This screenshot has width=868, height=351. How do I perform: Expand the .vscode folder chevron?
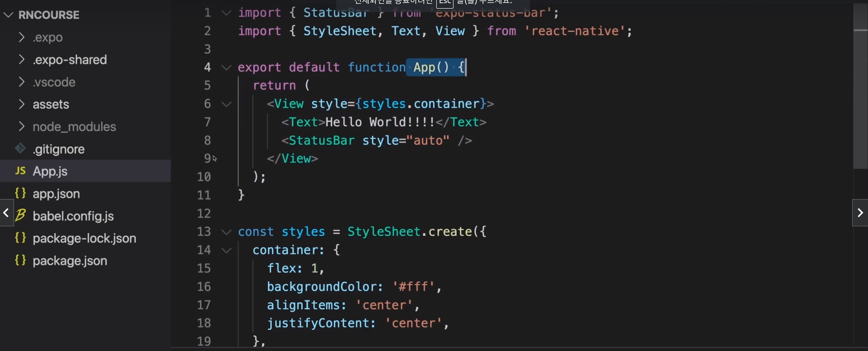[21, 82]
